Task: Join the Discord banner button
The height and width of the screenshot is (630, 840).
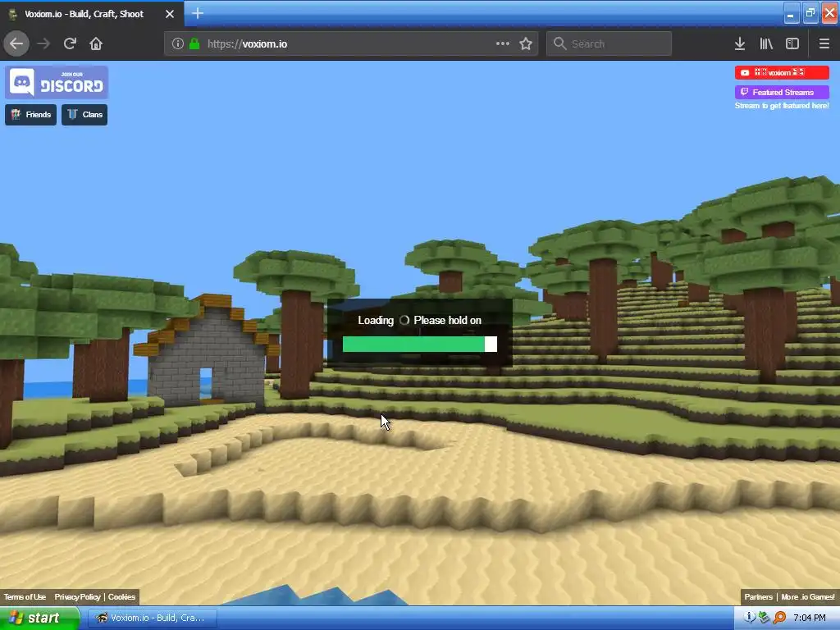Action: coord(57,83)
